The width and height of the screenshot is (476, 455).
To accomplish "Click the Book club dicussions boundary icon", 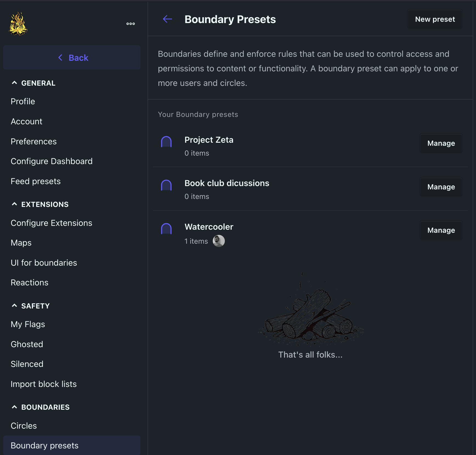I will (x=166, y=185).
